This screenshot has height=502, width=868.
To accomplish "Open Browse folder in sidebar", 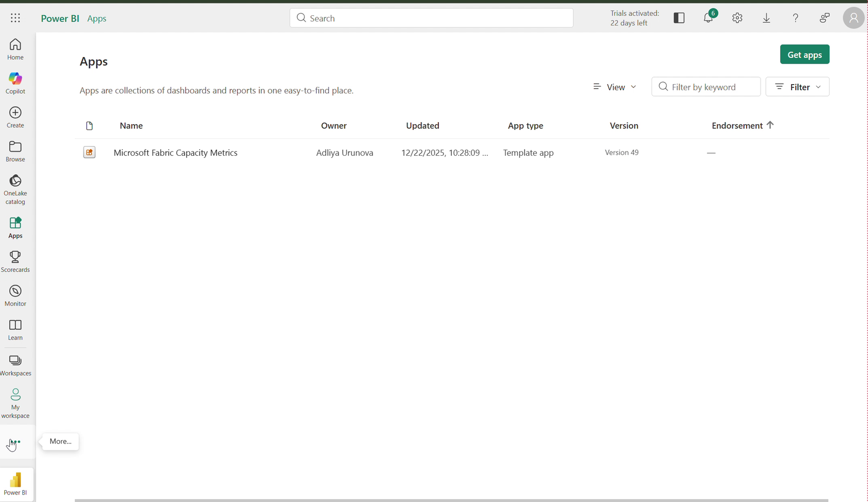I will 15,151.
